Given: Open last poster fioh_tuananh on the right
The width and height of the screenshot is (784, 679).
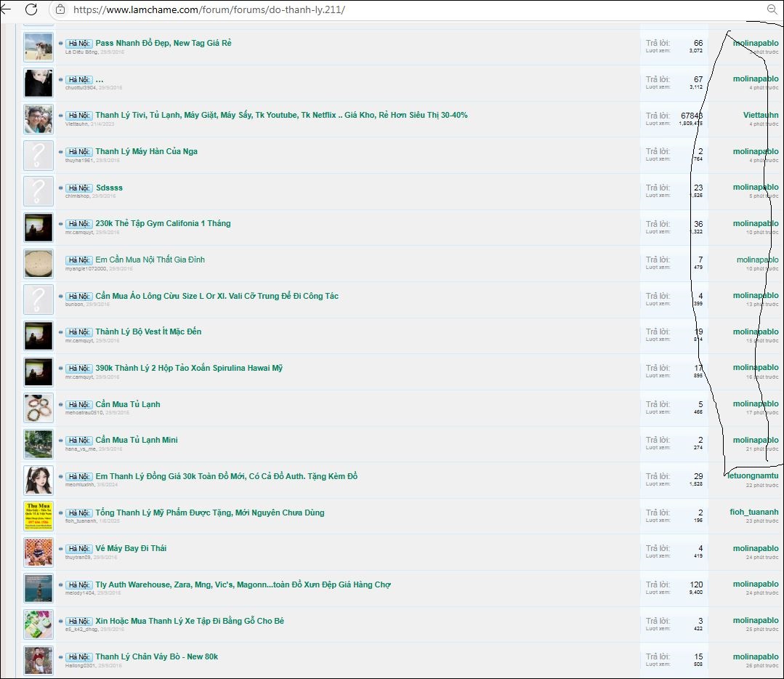Looking at the screenshot, I should [753, 512].
